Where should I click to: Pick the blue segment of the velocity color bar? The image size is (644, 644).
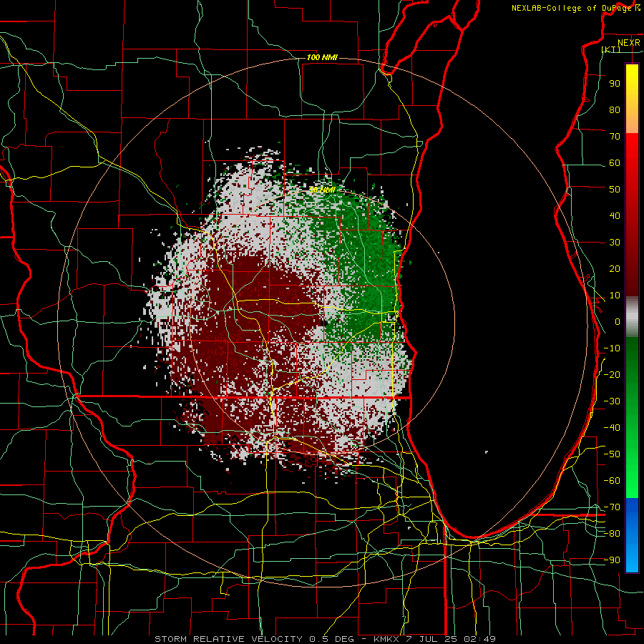(x=632, y=535)
